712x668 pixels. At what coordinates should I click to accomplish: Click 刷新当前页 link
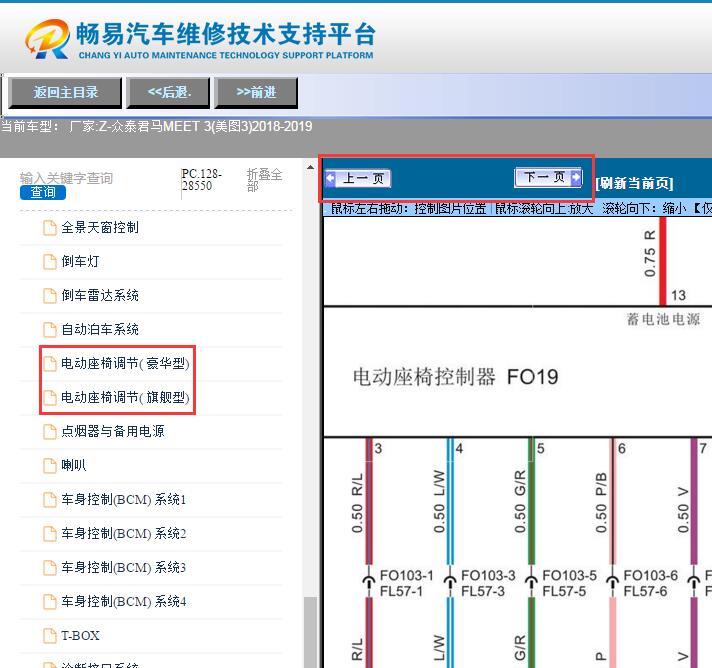click(x=634, y=183)
